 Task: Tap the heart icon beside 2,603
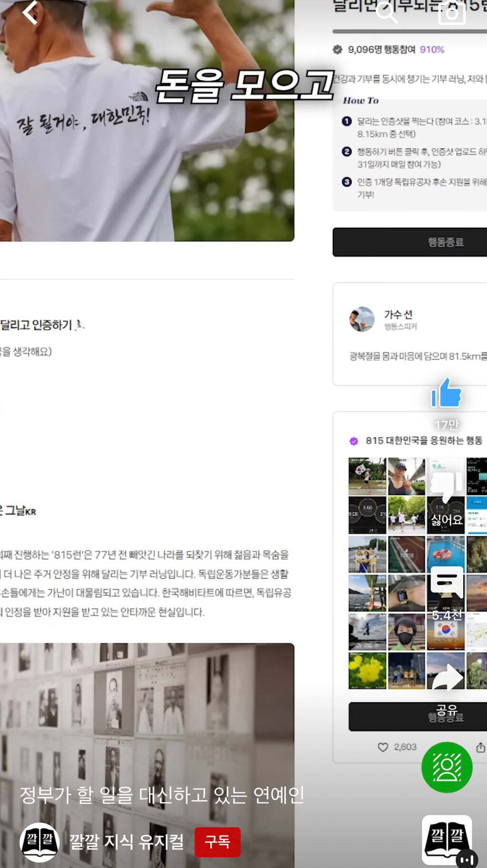pos(383,747)
